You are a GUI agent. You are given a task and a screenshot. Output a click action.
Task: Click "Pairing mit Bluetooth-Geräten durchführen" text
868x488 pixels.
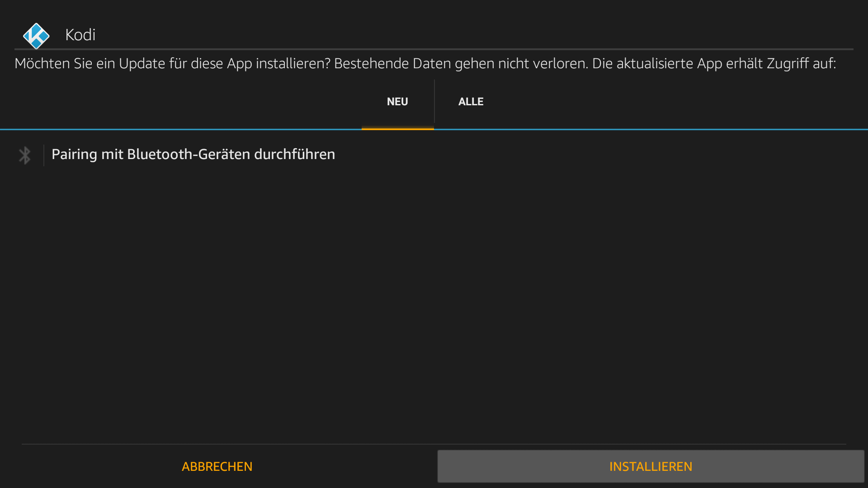coord(193,155)
